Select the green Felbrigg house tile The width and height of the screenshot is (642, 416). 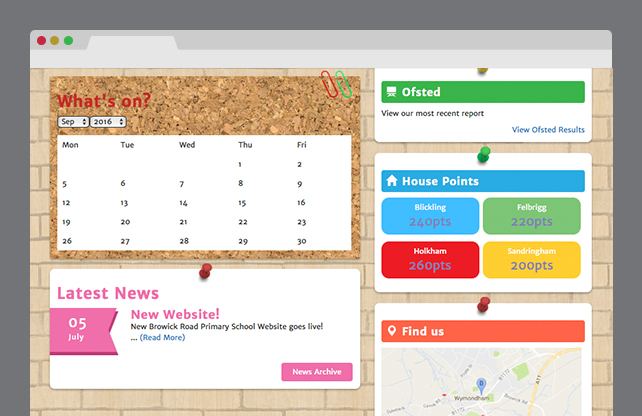(531, 215)
